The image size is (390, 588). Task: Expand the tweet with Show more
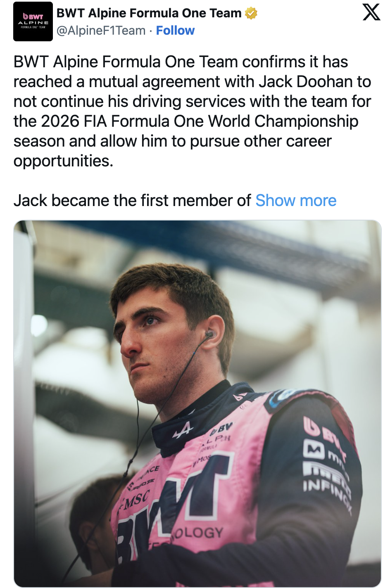296,201
